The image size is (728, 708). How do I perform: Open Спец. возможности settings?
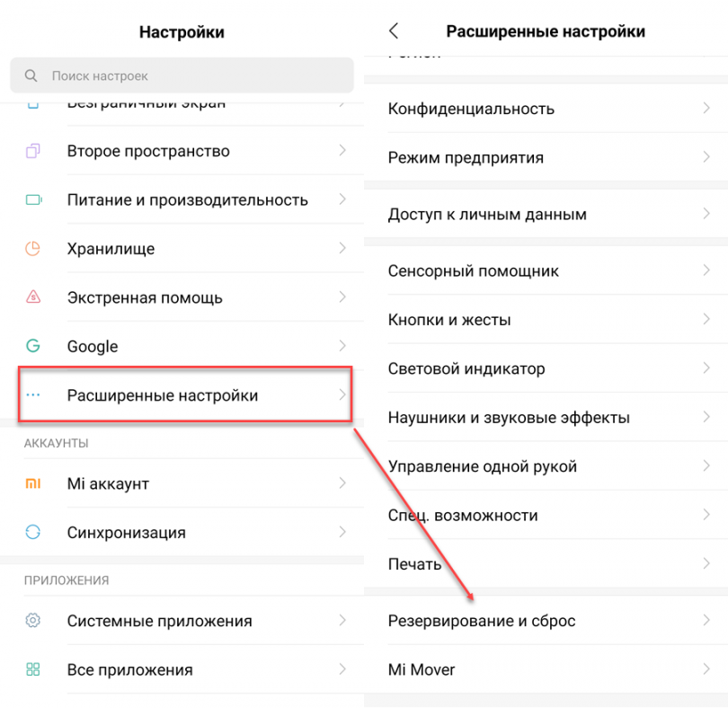click(463, 515)
